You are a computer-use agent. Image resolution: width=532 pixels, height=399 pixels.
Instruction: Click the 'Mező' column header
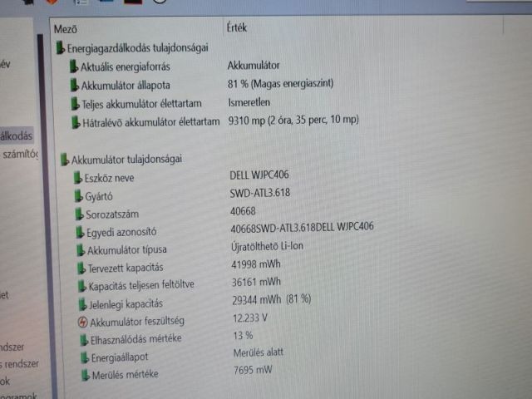coord(65,29)
